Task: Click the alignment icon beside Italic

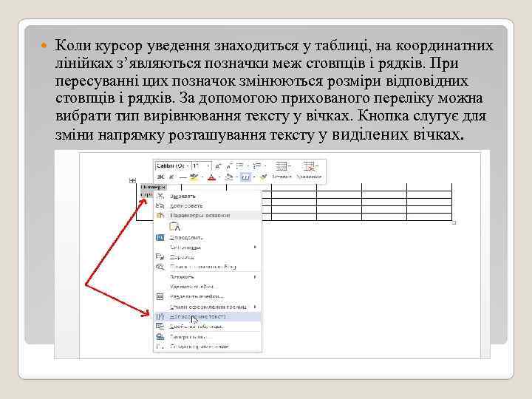Action: pyautogui.click(x=183, y=177)
